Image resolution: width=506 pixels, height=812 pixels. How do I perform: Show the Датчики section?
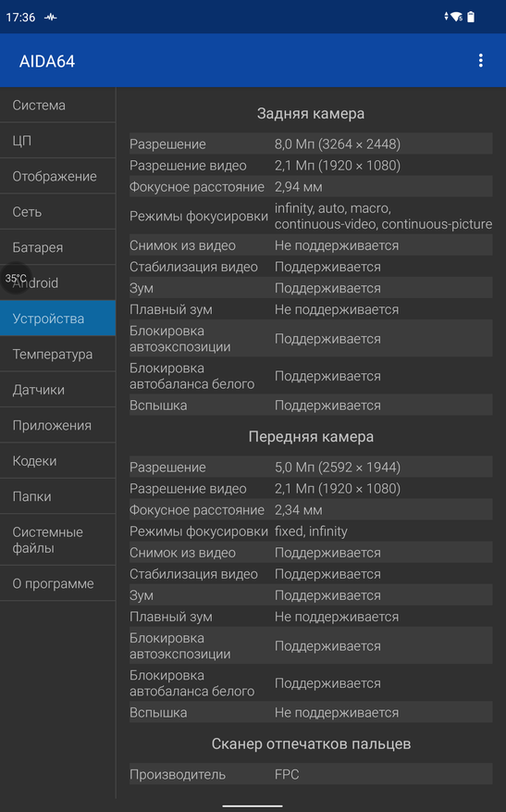point(57,390)
